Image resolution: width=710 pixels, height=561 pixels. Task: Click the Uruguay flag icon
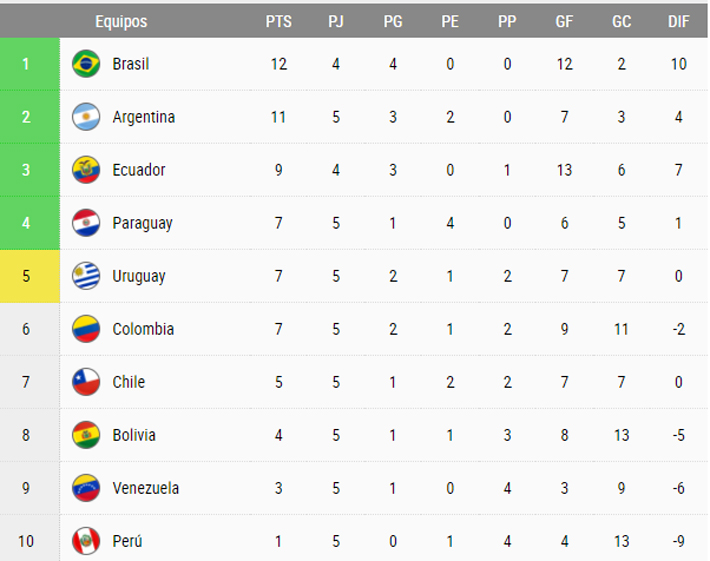[x=86, y=276]
